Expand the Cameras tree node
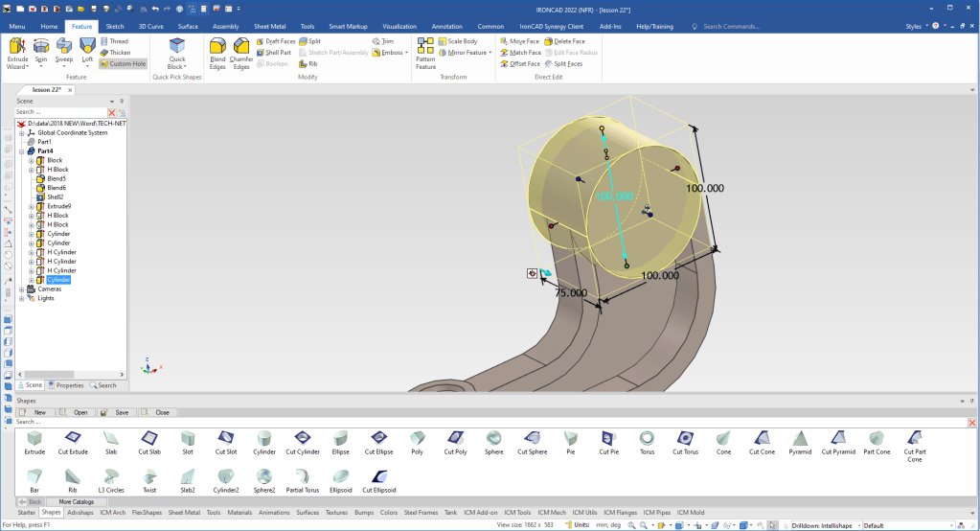The width and height of the screenshot is (980, 531). pyautogui.click(x=21, y=289)
